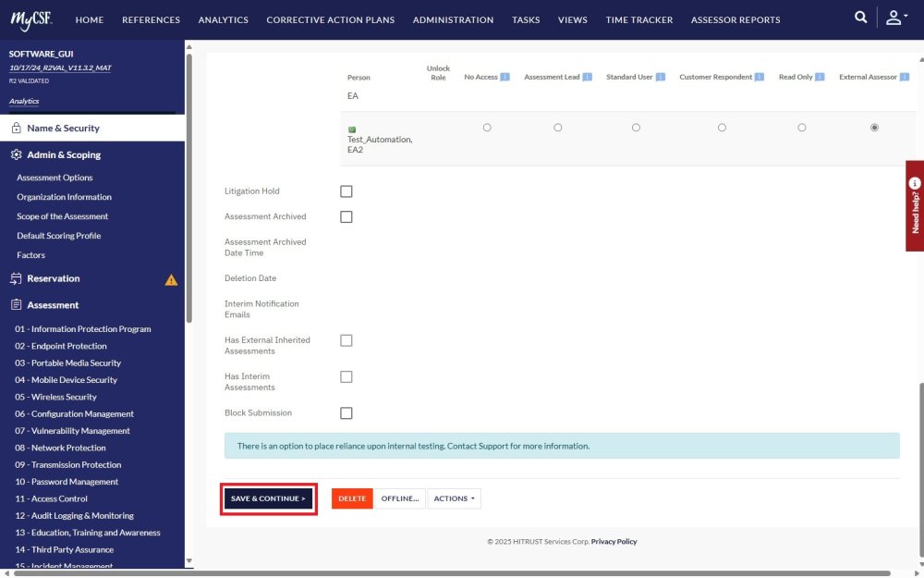
Task: Open 10 - Password Management
Action: pos(67,482)
